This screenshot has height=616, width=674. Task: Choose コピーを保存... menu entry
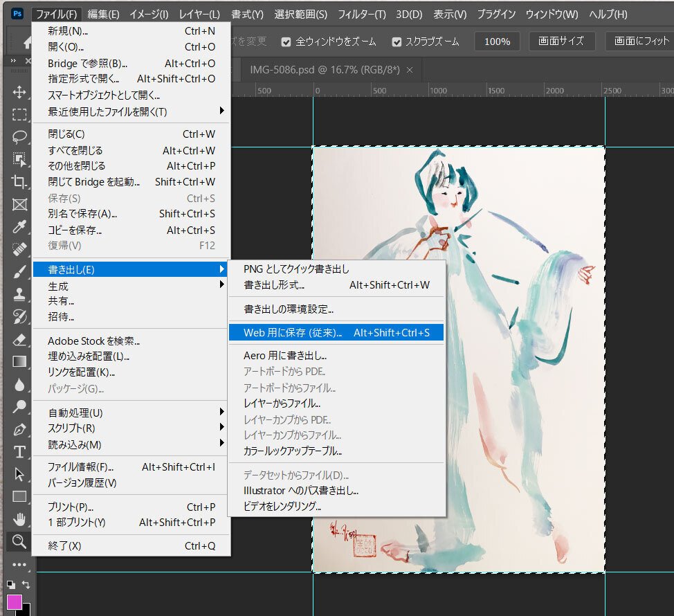(131, 230)
